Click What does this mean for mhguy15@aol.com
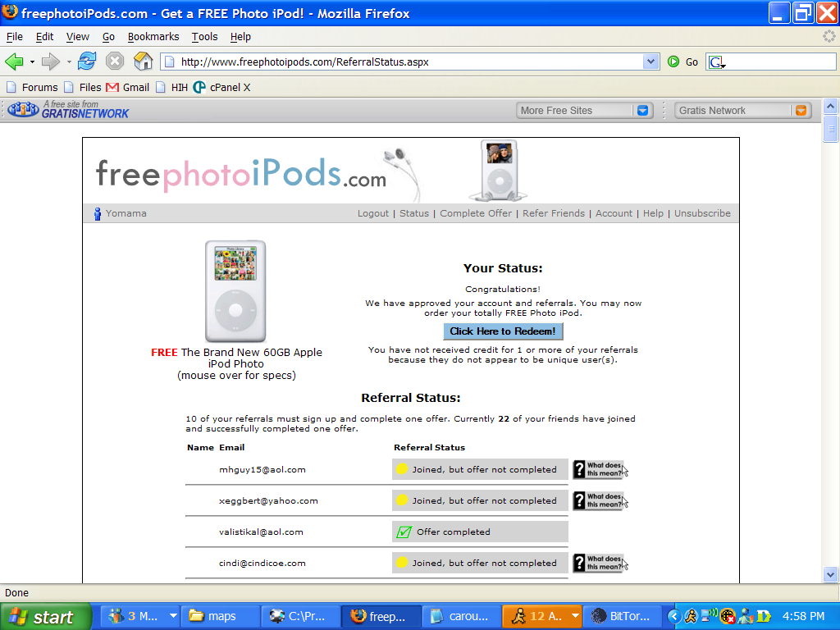This screenshot has width=840, height=630. point(599,469)
